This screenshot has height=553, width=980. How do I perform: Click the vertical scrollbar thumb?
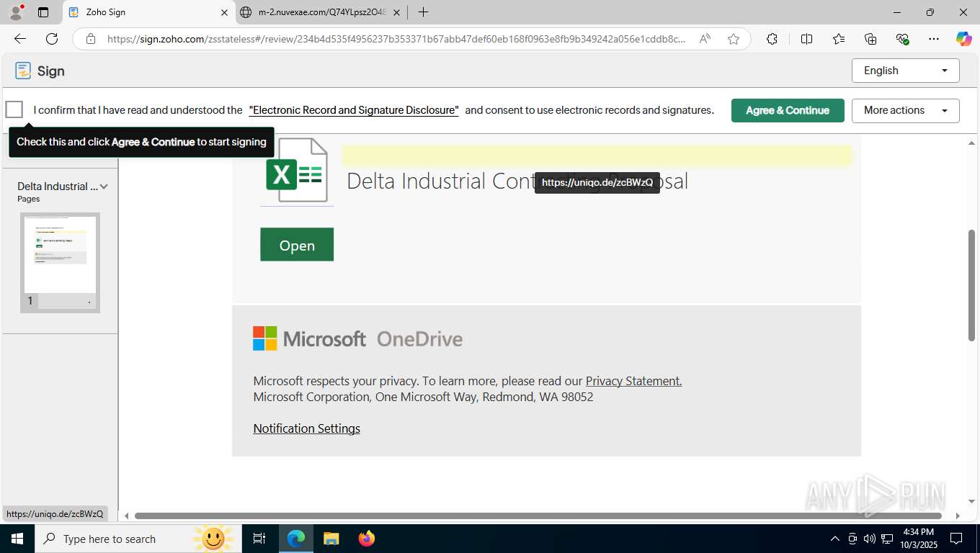coord(971,285)
